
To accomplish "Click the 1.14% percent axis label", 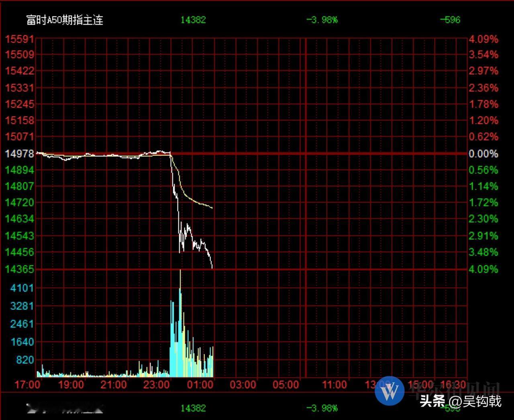I will pyautogui.click(x=483, y=186).
